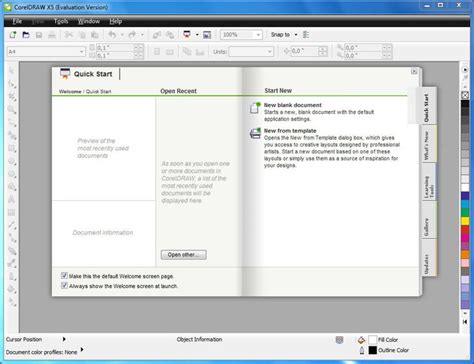Click the Copy toolbar icon
Screen dimensions: 474x364
click(x=82, y=35)
